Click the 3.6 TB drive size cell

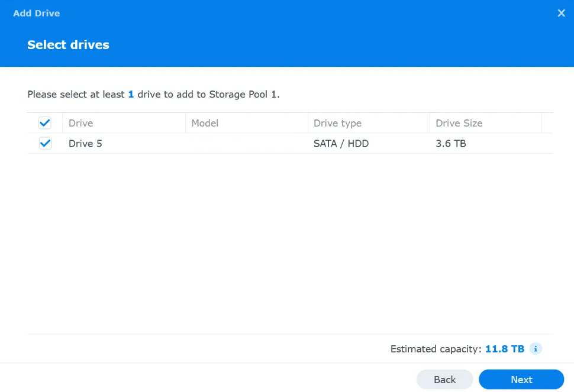click(451, 143)
